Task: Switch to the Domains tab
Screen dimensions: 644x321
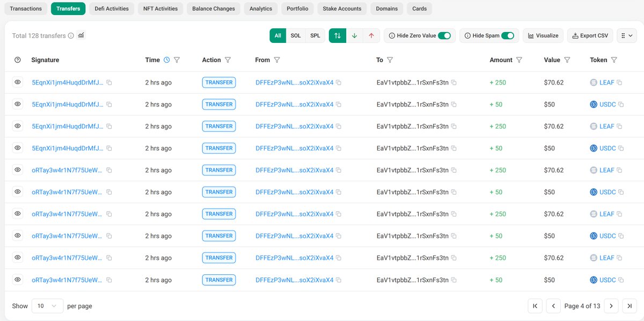Action: click(387, 9)
